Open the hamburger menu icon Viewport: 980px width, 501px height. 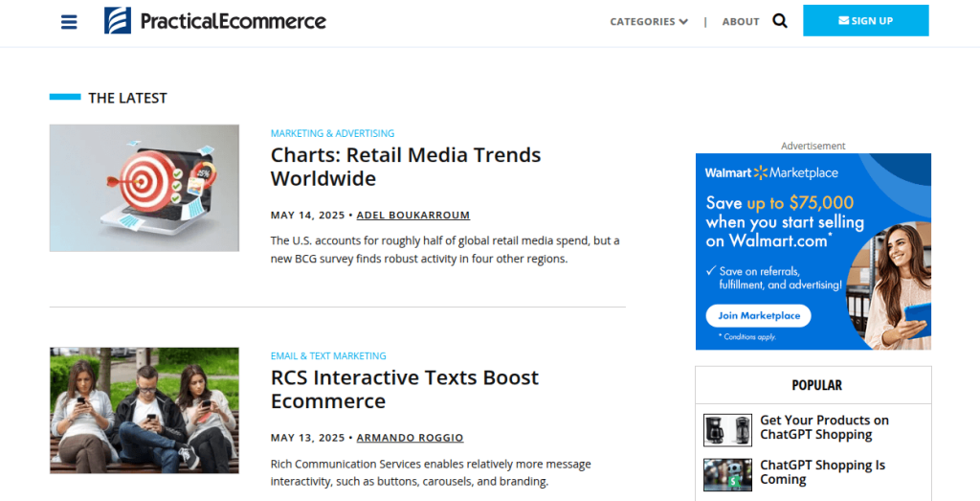(69, 22)
